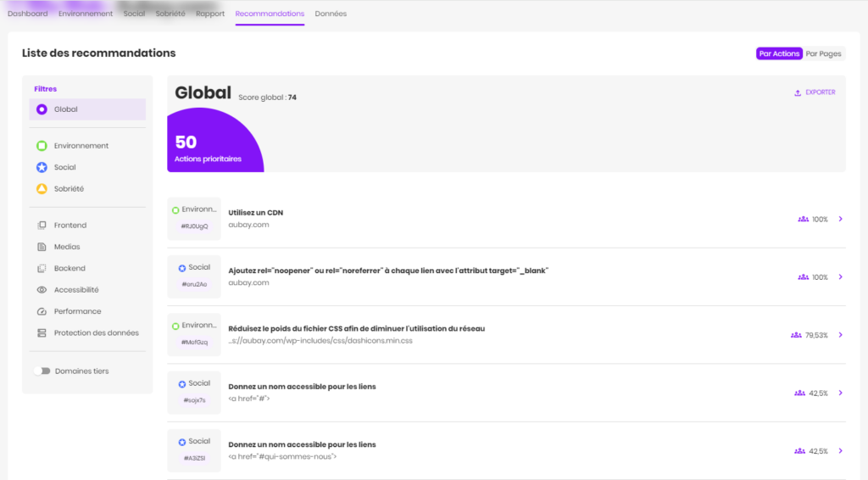Screen dimensions: 868x480
Task: Click the Social blue star filter icon
Action: [x=42, y=167]
